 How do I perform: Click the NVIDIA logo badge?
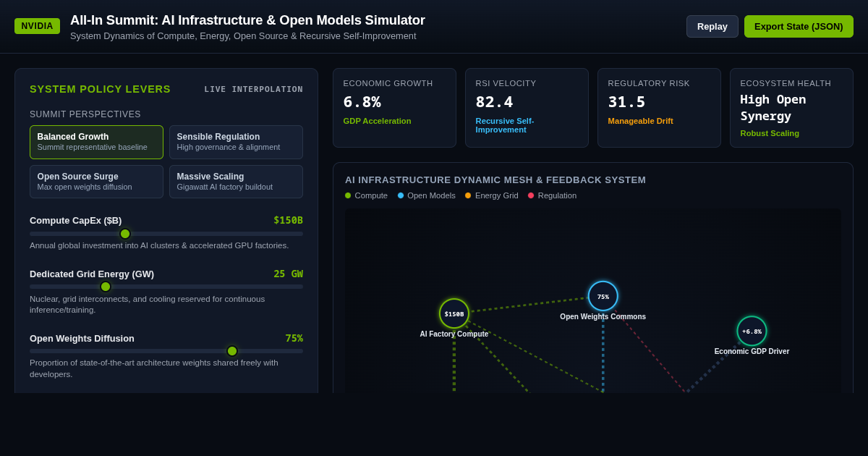37,26
